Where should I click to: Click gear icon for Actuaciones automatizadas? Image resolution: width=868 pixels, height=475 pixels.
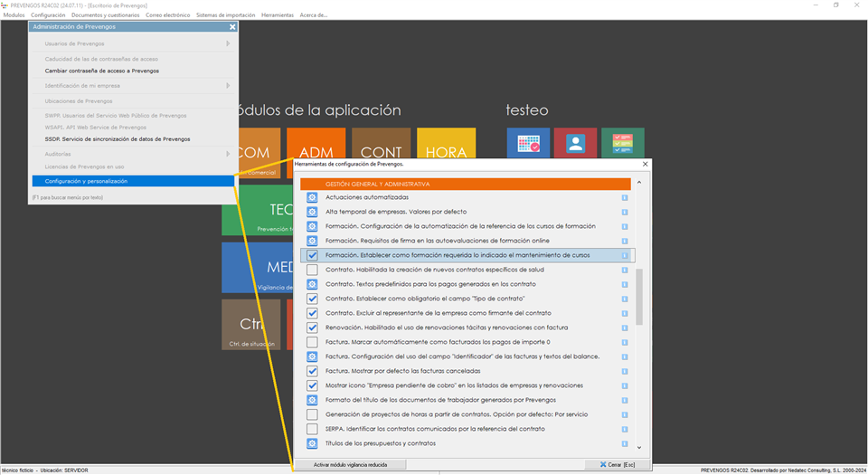pyautogui.click(x=312, y=197)
